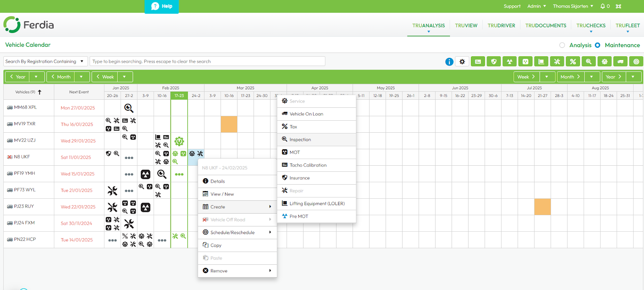Select Tax from the Create submenu
This screenshot has height=290, width=644.
[317, 127]
